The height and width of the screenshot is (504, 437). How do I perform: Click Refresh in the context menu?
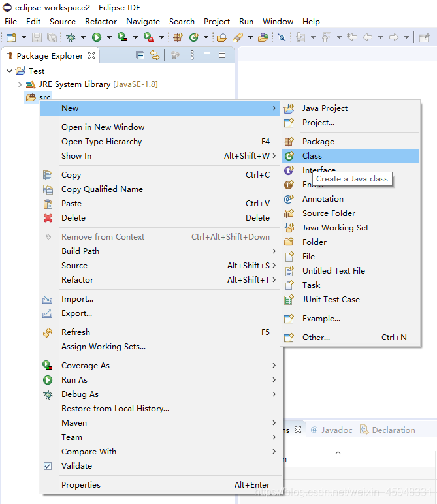tap(161, 332)
